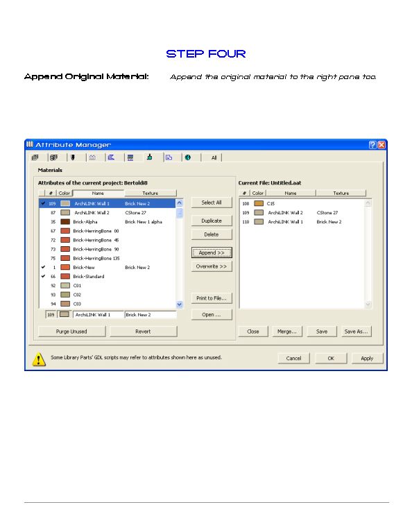Click color swatch in bottom edit row
This screenshot has height=532, width=412.
[x=64, y=314]
